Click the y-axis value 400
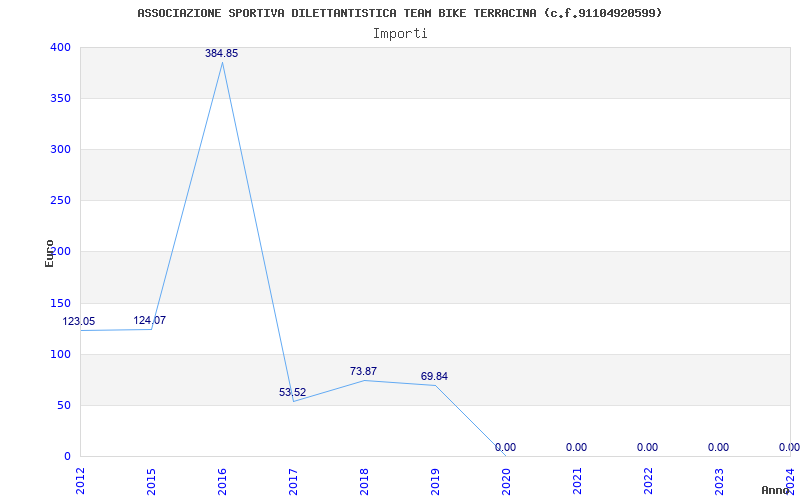 (60, 47)
